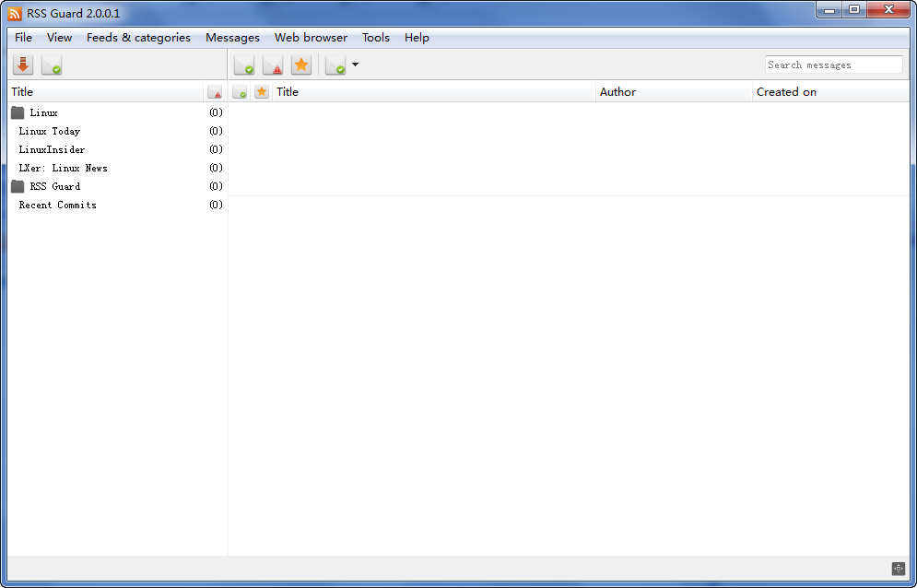The width and height of the screenshot is (917, 588).
Task: Sort messages by the star importance column
Action: coord(262,92)
